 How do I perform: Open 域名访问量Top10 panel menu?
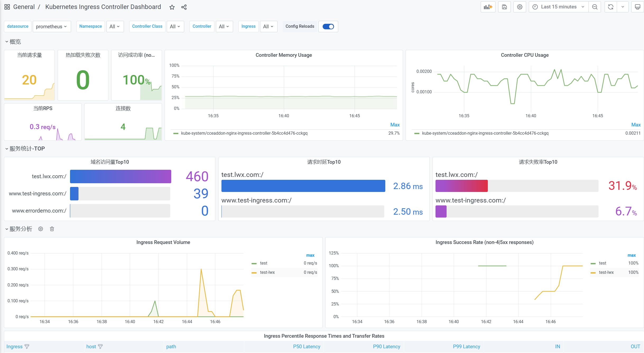click(x=110, y=162)
